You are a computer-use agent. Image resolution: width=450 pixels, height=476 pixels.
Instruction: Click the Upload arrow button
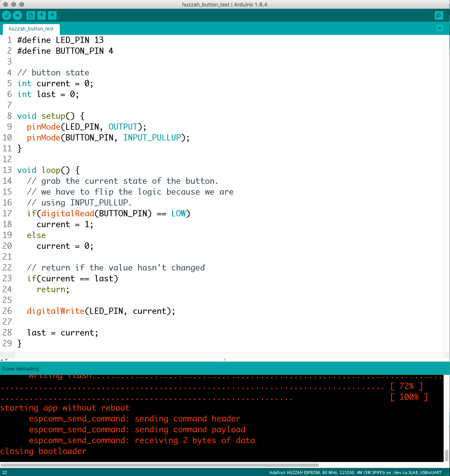[x=17, y=16]
